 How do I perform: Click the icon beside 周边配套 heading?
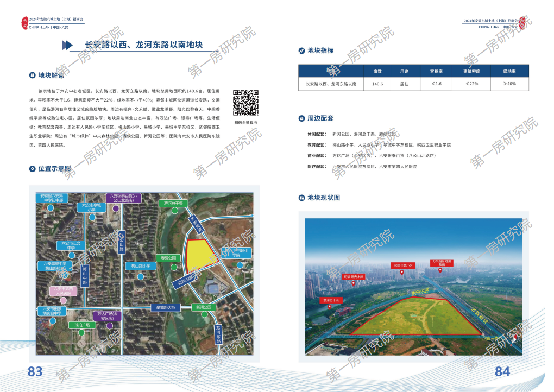pyautogui.click(x=302, y=118)
